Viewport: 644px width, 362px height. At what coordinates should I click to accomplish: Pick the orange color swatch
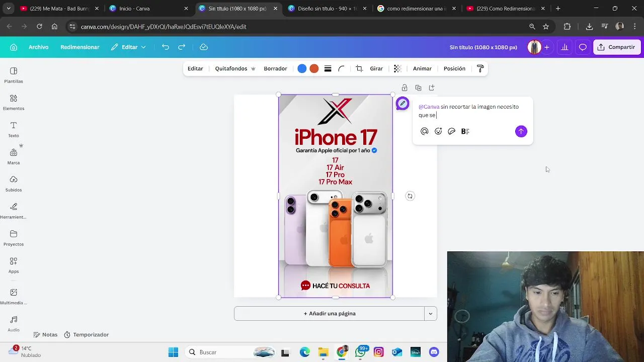[314, 68]
